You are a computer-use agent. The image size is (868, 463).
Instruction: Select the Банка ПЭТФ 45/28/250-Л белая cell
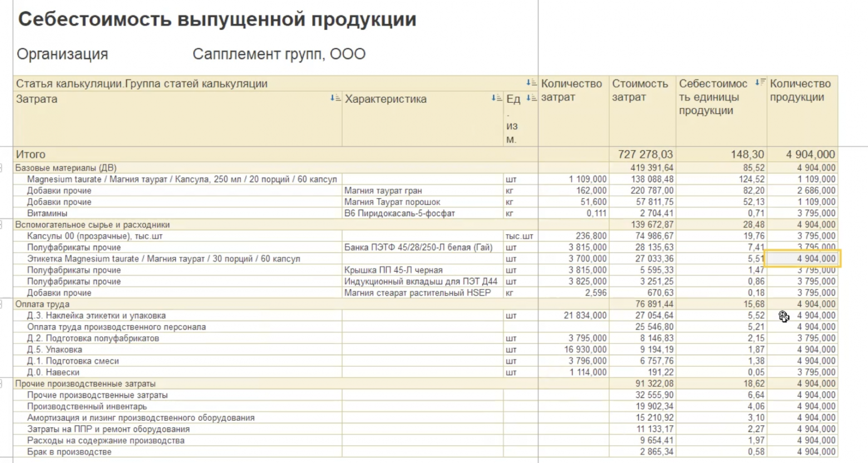[423, 247]
